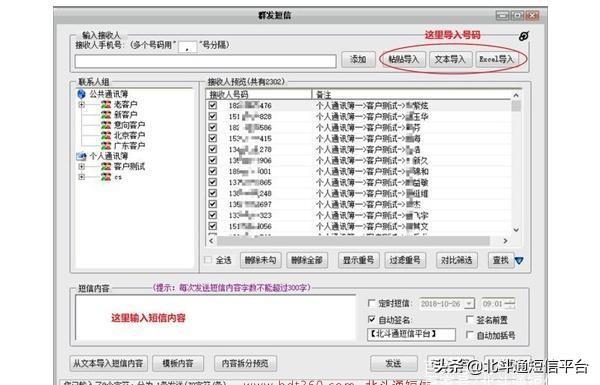Focus the recipient phone number input field
This screenshot has height=385, width=600.
pyautogui.click(x=205, y=61)
